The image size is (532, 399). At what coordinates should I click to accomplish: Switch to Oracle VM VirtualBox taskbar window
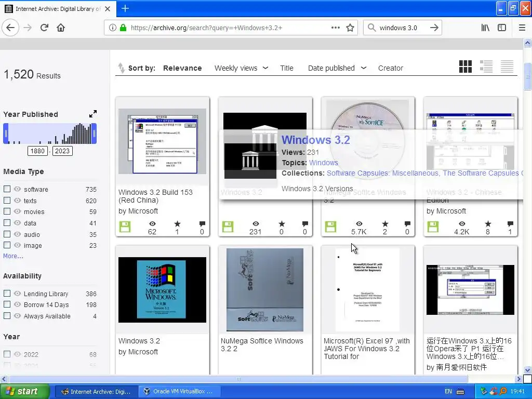pos(179,392)
